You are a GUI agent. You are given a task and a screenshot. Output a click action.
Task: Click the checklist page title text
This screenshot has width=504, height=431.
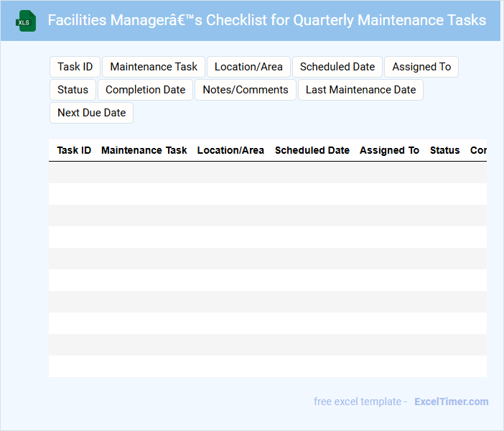click(x=266, y=20)
